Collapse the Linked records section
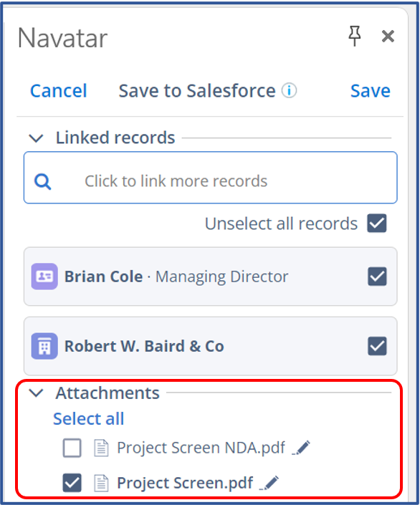The image size is (420, 505). click(x=36, y=138)
